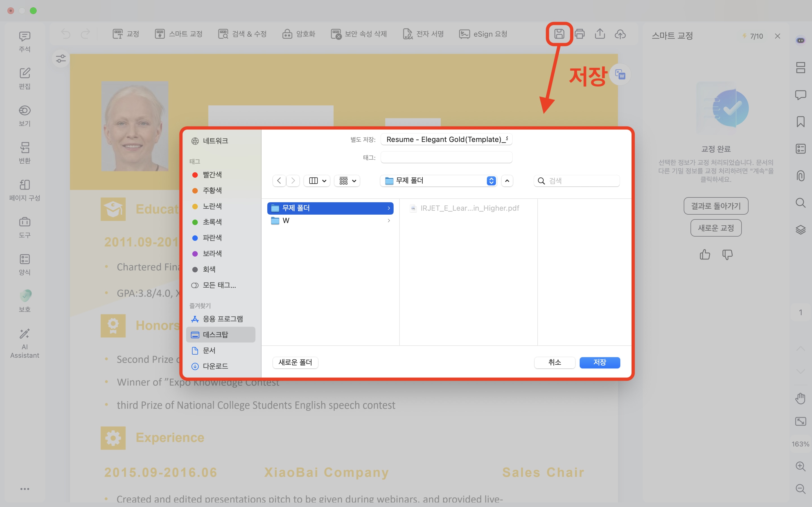
Task: Collapse the save dialog with chevron button
Action: [507, 181]
